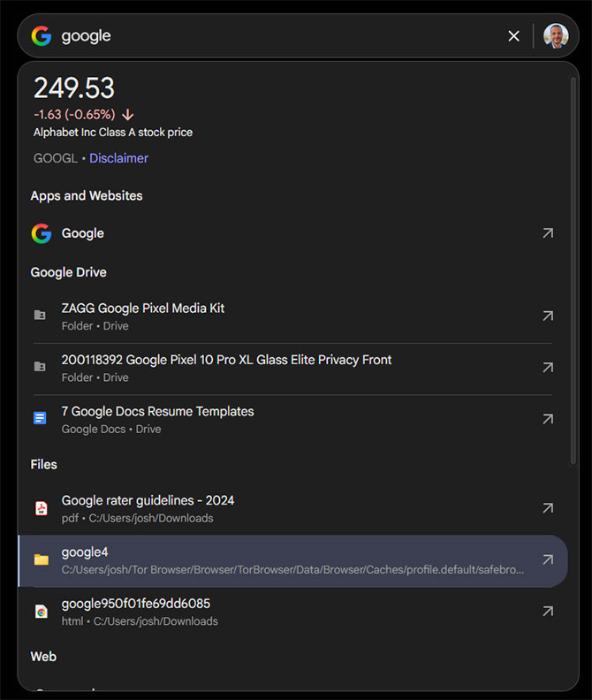Viewport: 592px width, 700px height.
Task: Click the results list vertical scrollbar
Action: click(x=573, y=271)
